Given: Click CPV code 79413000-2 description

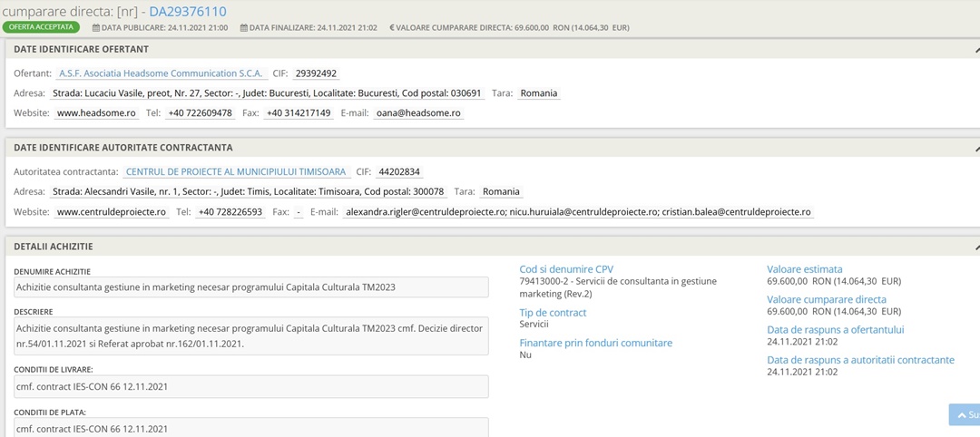Looking at the screenshot, I should (618, 287).
